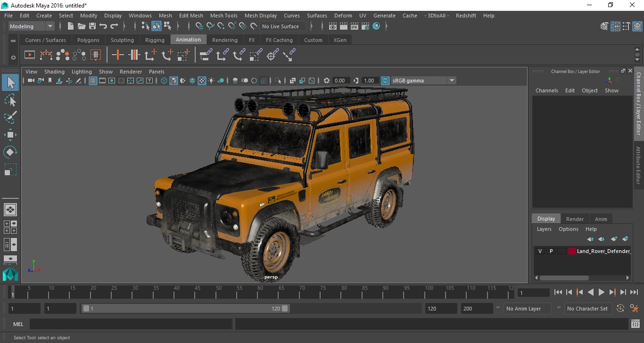Open the Redshift round status-line icon
This screenshot has height=343, width=644.
pyautogui.click(x=376, y=26)
